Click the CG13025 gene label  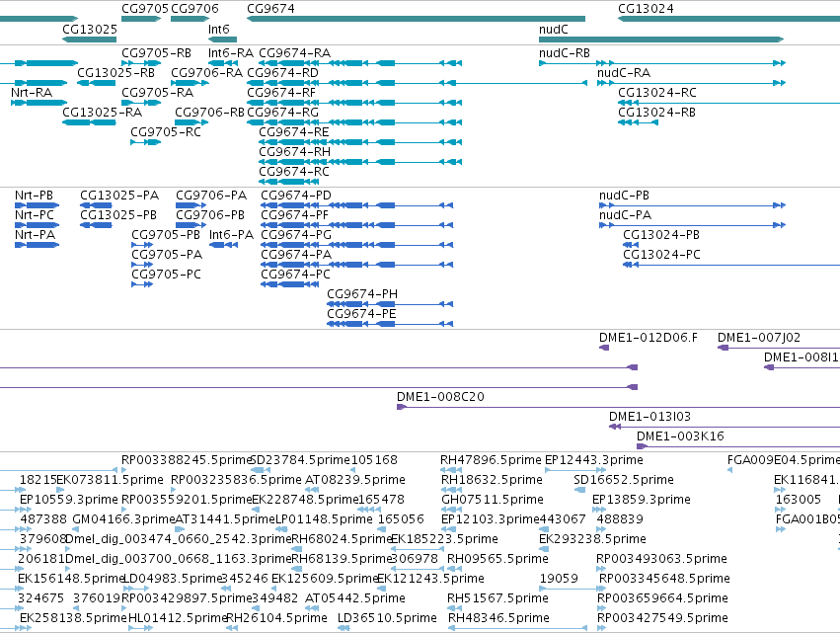point(90,29)
